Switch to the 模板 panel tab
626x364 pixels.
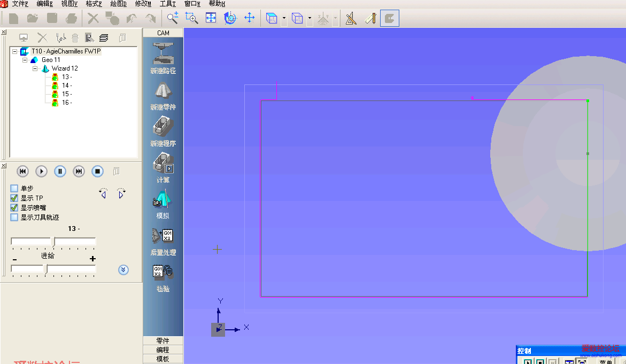pyautogui.click(x=163, y=359)
